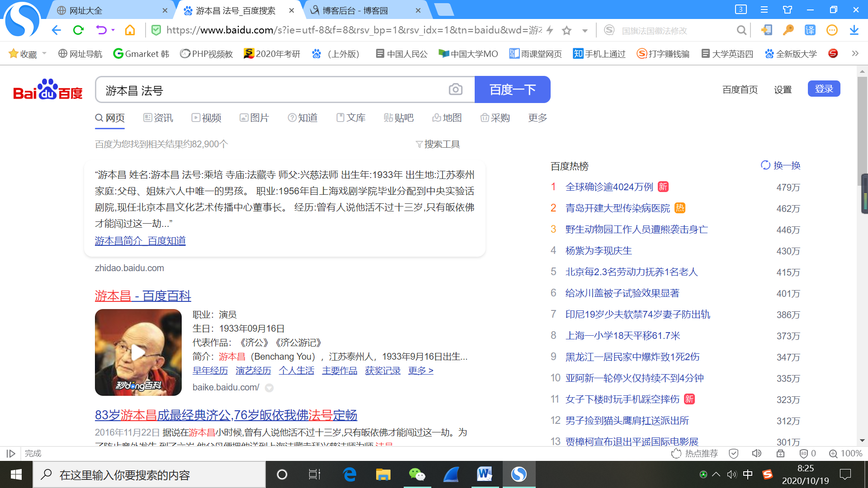Open the downloads arrow icon

(x=854, y=30)
